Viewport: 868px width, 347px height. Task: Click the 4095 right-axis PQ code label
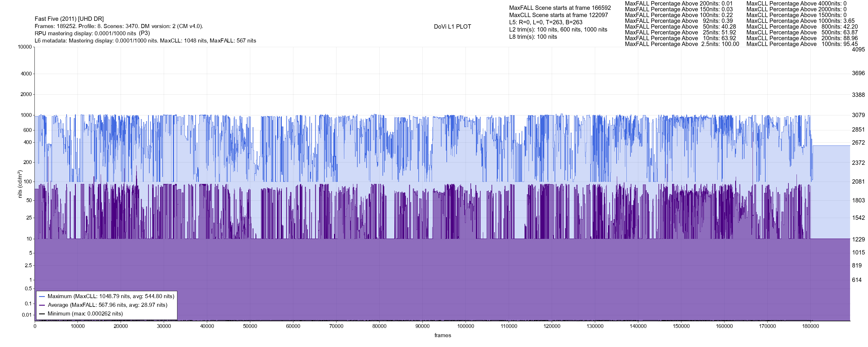click(x=858, y=49)
